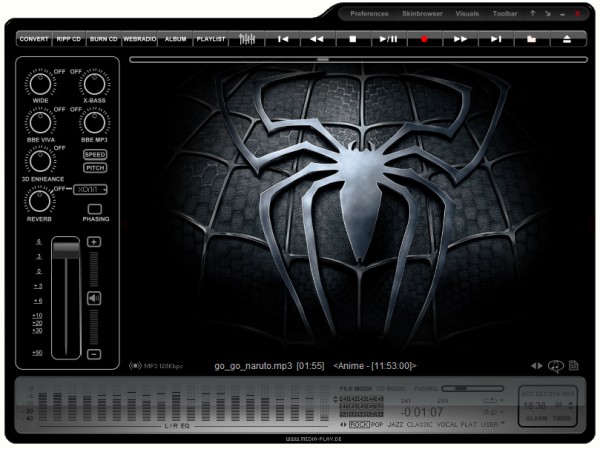Toggle the PHASING checkbox
This screenshot has width=600, height=449.
point(95,209)
